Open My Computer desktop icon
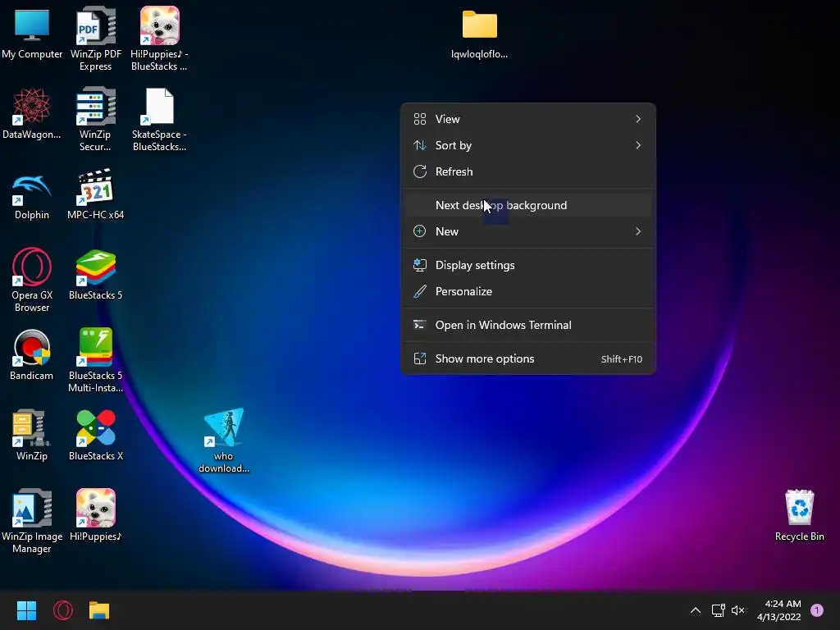Image resolution: width=840 pixels, height=630 pixels. tap(32, 34)
